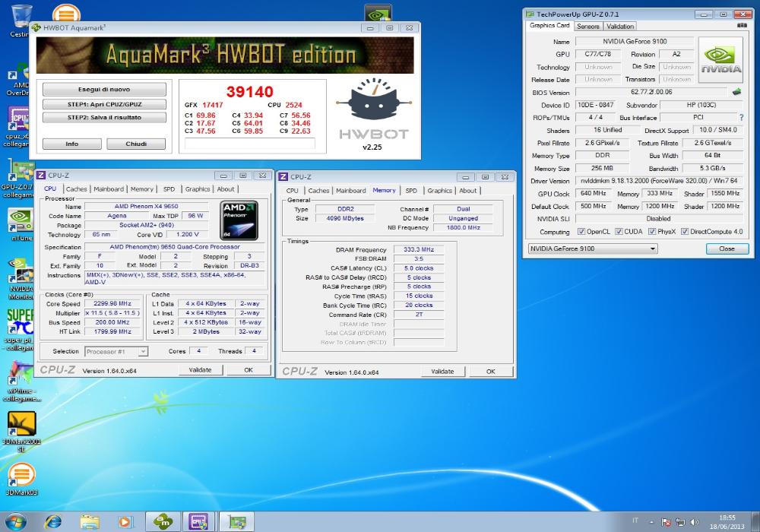Screen dimensions: 760x532
Task: Click the Aquamark Chiudi button
Action: (x=136, y=144)
